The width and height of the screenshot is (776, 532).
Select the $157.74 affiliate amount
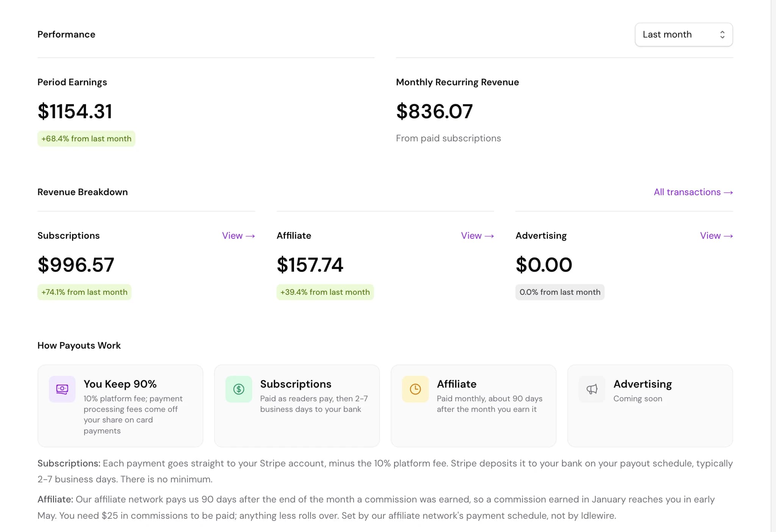[x=310, y=264]
